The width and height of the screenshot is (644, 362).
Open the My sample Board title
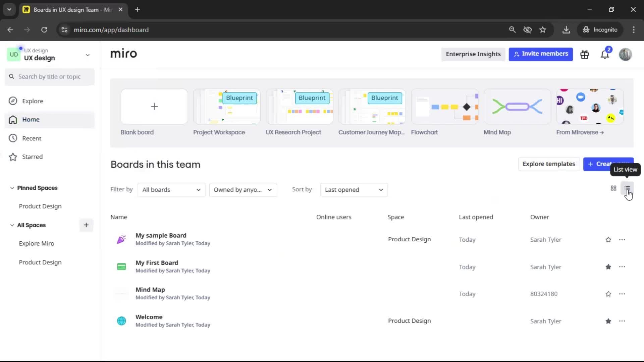click(161, 235)
